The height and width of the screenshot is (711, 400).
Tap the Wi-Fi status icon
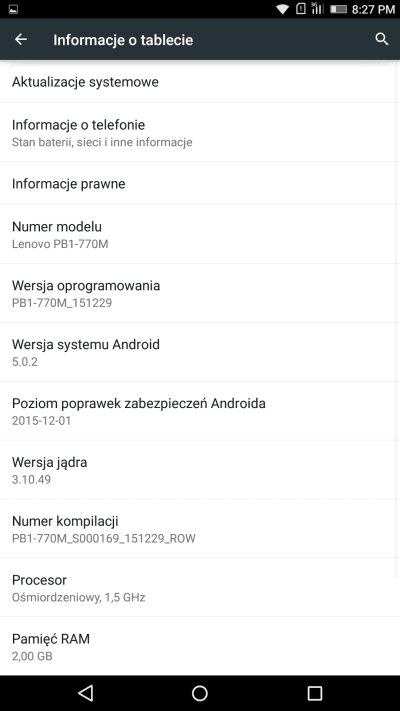[x=283, y=9]
